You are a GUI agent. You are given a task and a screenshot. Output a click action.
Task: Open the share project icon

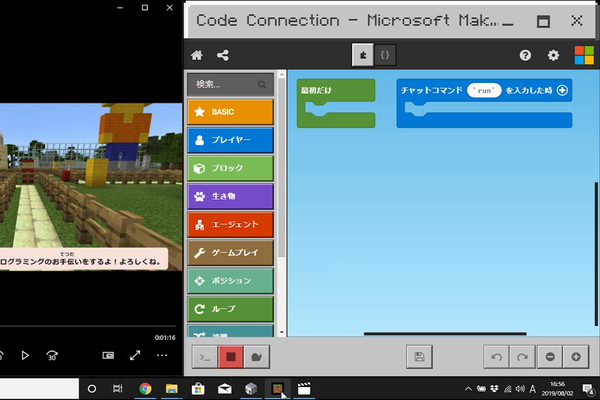223,56
